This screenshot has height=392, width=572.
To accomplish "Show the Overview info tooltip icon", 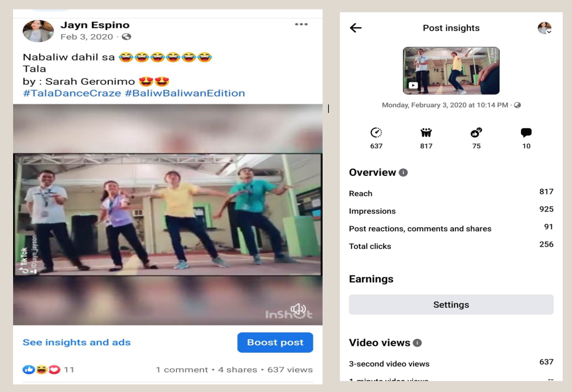I will click(403, 173).
